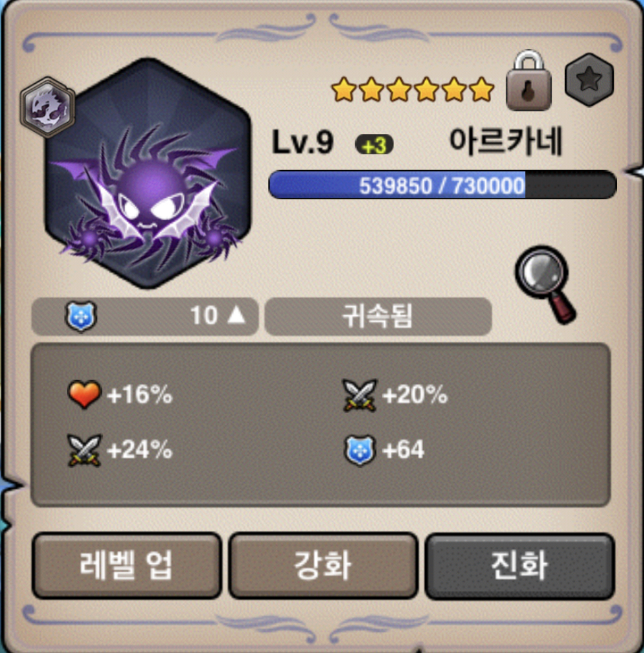Click the blue shield icon next to 10
The width and height of the screenshot is (644, 653).
tap(81, 316)
